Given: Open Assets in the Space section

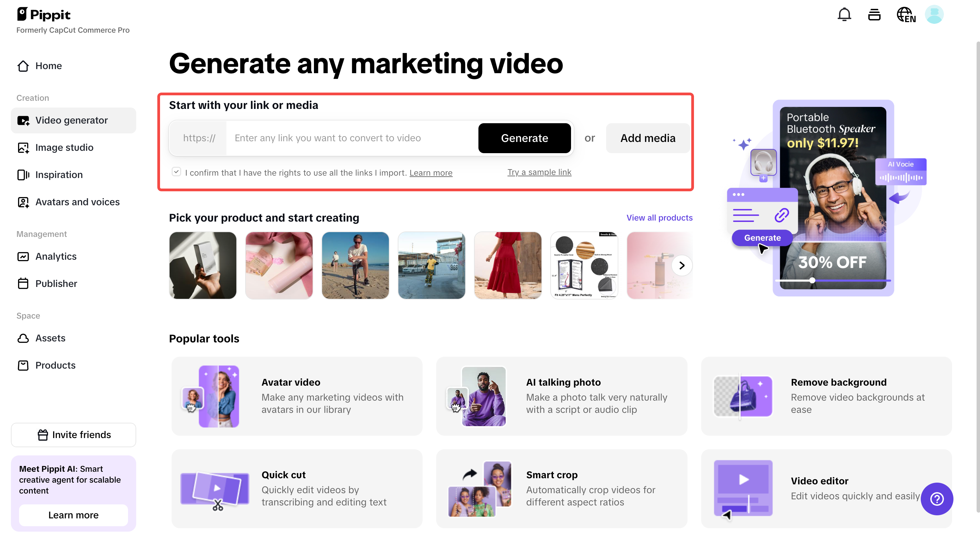Looking at the screenshot, I should pos(50,338).
